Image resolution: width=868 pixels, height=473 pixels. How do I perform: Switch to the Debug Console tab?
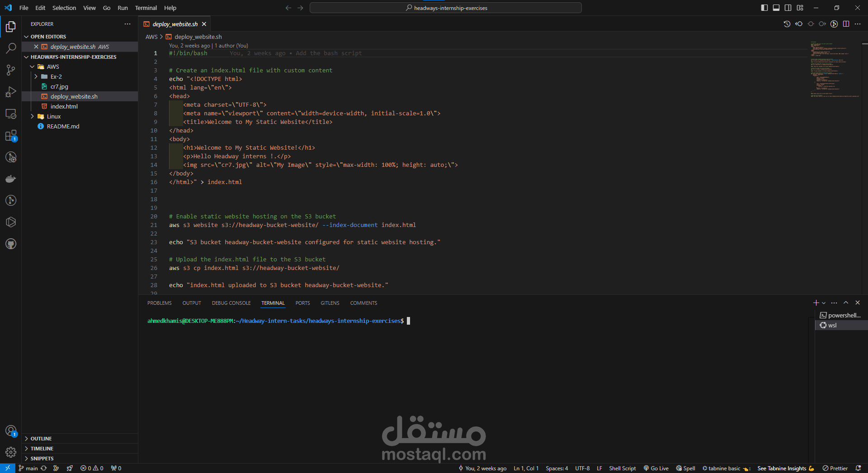[x=231, y=303]
